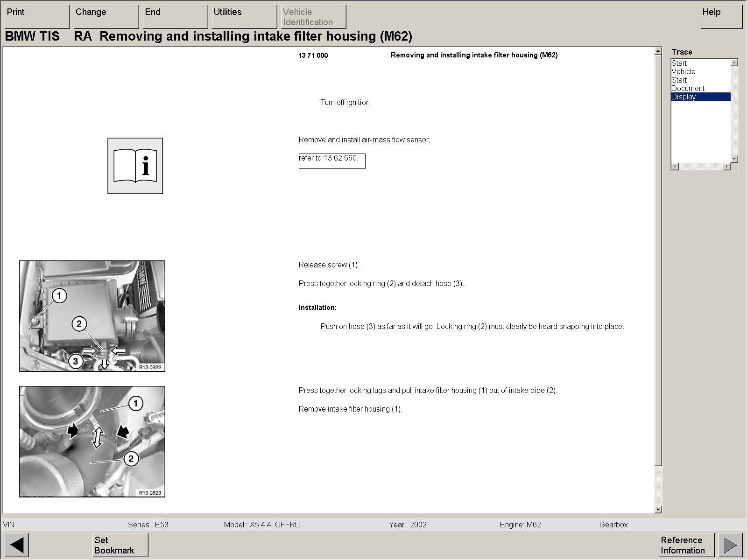Click the forward arrow navigation icon

(730, 545)
